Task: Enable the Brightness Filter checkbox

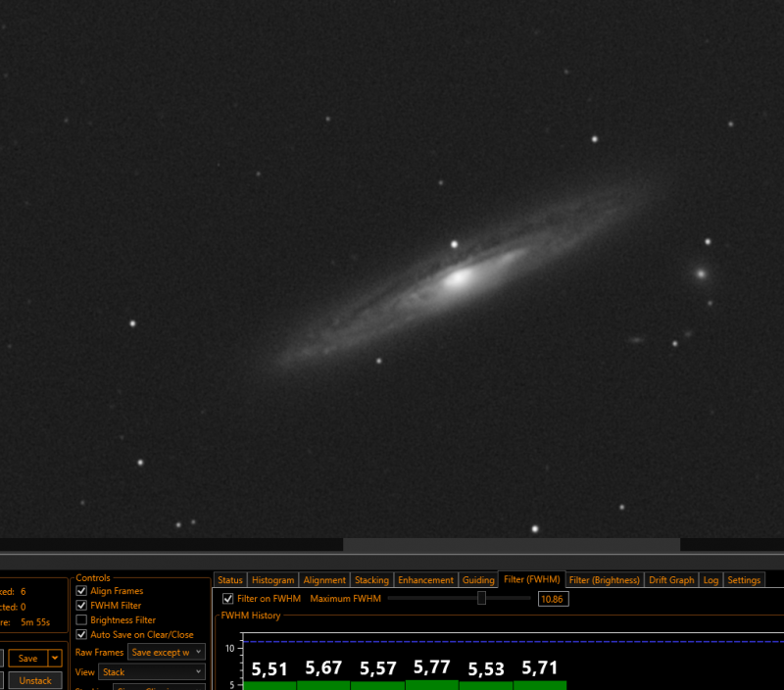Action: (81, 620)
